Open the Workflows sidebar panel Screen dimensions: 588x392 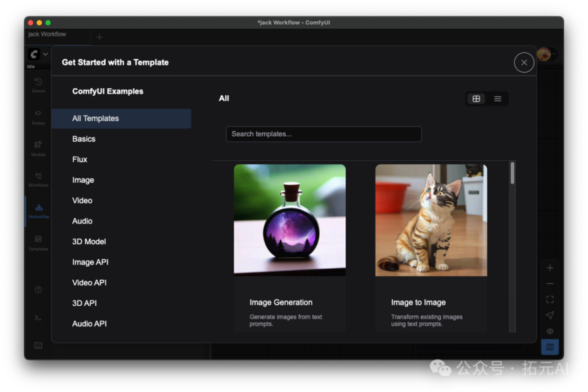coord(38,179)
